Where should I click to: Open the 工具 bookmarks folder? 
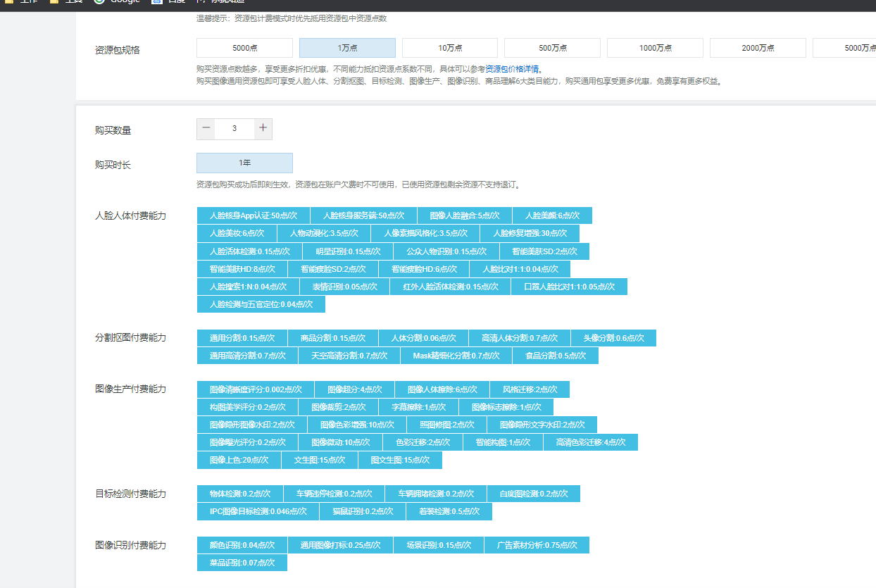point(74,2)
